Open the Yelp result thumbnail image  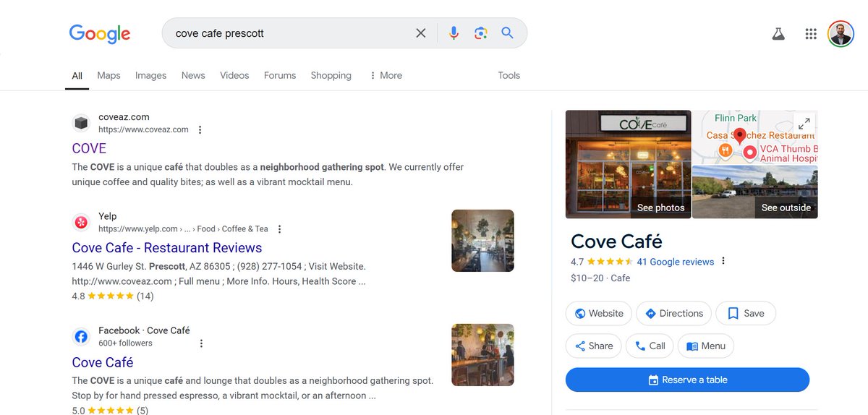click(482, 241)
